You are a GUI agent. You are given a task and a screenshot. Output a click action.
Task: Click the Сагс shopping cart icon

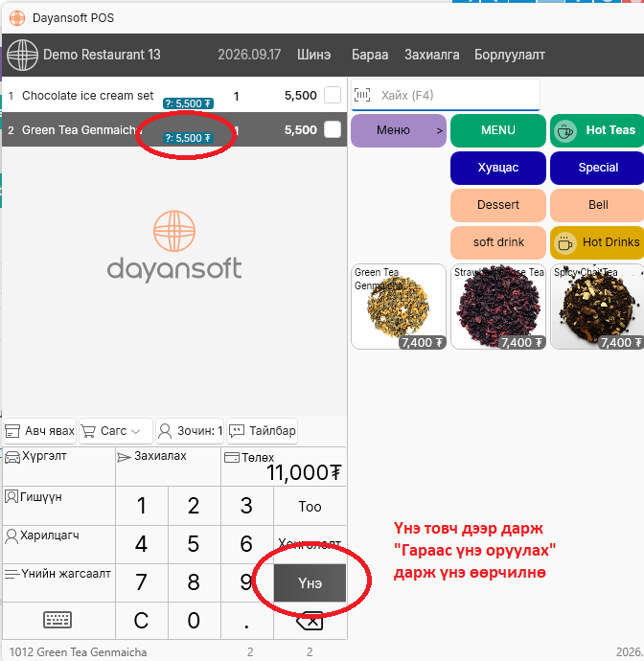(x=88, y=431)
